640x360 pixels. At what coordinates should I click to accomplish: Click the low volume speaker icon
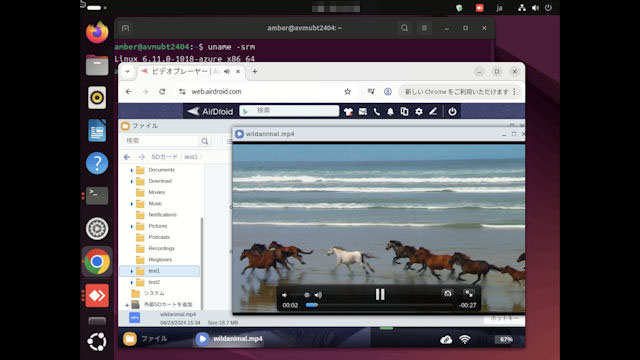tap(284, 295)
